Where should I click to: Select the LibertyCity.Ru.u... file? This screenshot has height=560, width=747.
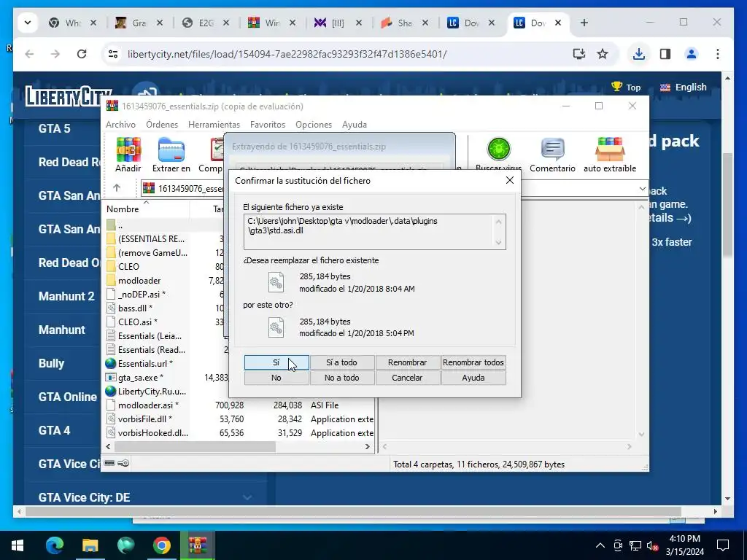pyautogui.click(x=152, y=392)
